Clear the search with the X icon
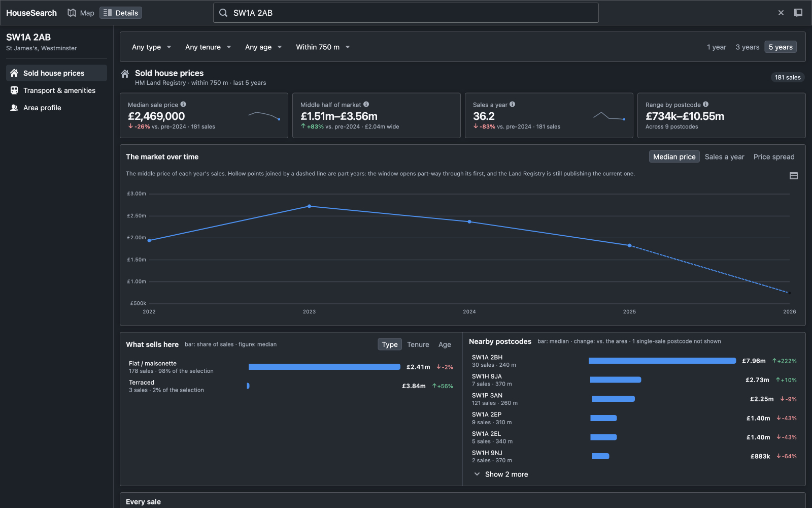812x508 pixels. tap(781, 13)
